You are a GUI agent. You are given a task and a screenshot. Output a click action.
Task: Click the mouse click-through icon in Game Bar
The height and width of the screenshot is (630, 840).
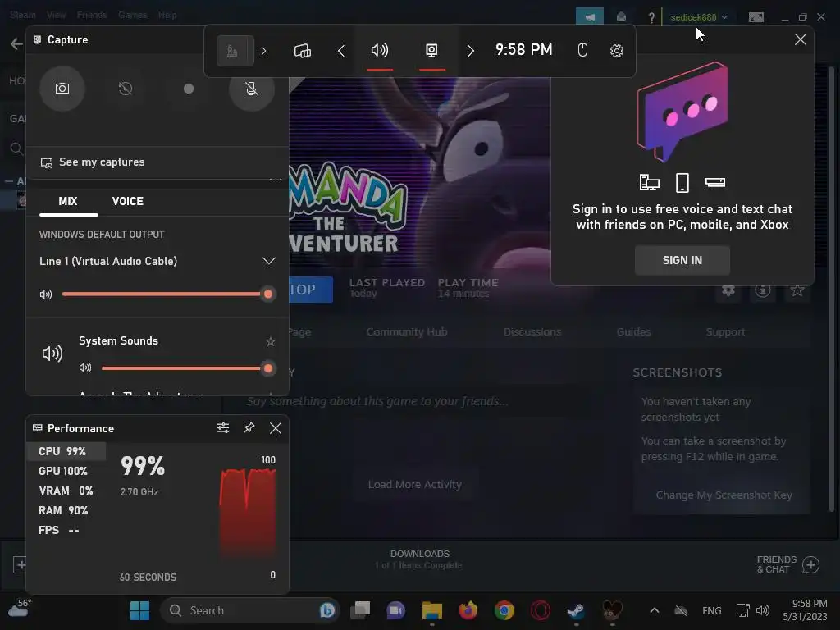(x=583, y=50)
